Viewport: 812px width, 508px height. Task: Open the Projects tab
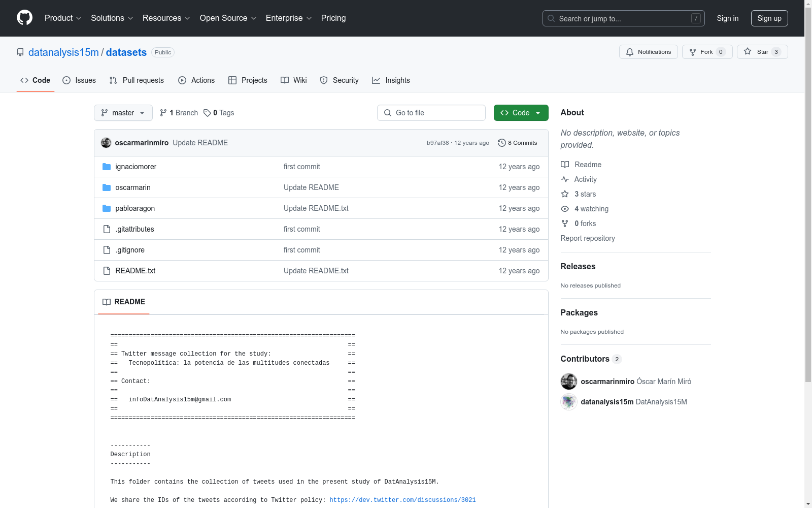coord(248,80)
